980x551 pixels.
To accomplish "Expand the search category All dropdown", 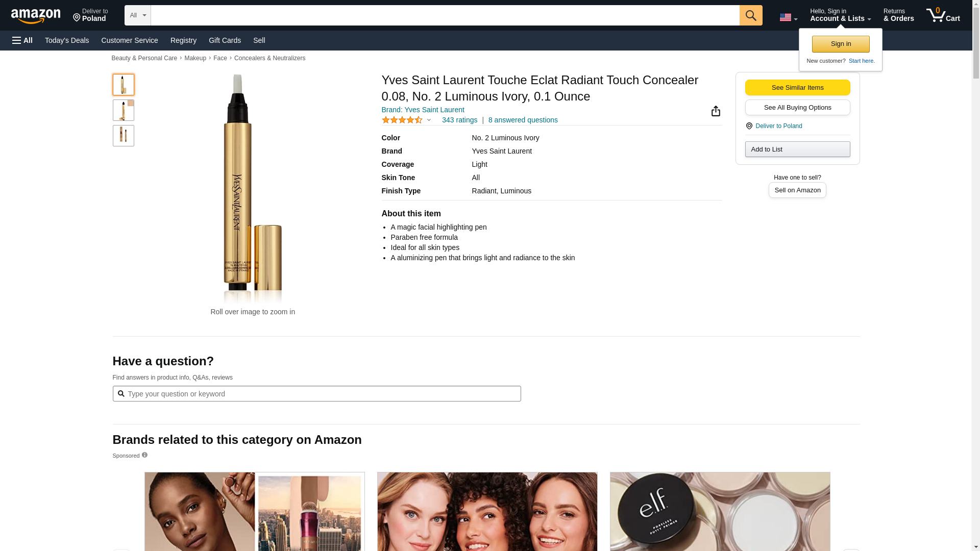I will [137, 15].
